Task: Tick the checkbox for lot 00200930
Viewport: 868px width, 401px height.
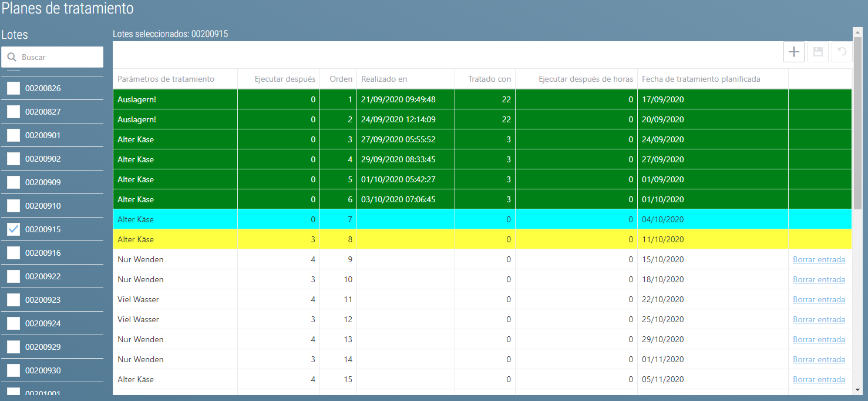Action: pos(14,370)
